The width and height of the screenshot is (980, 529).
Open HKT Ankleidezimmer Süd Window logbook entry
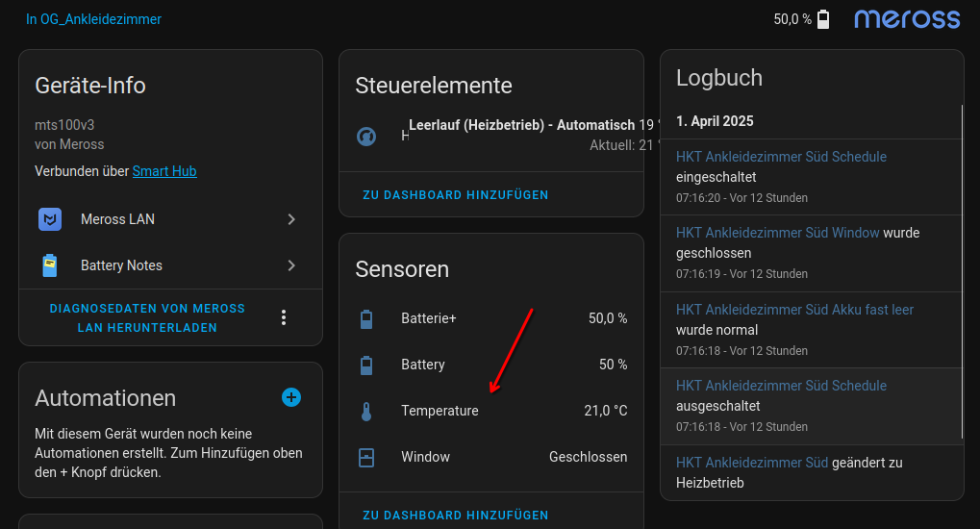point(777,233)
